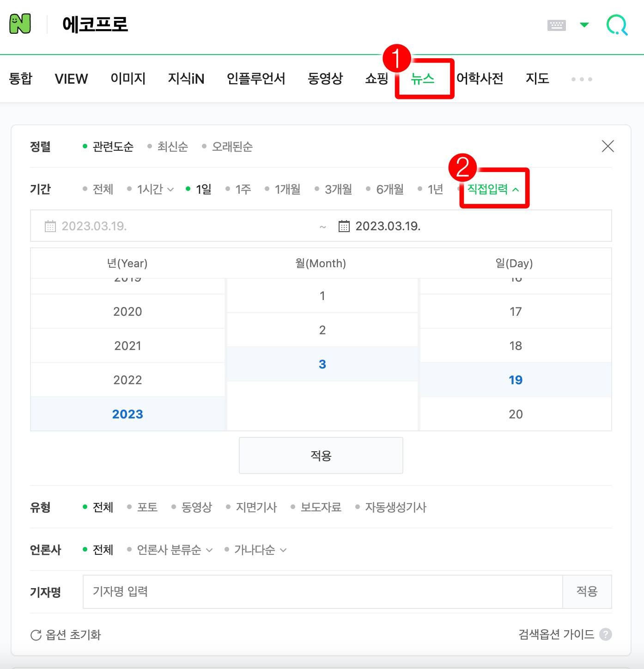This screenshot has width=644, height=669.
Task: Click the search magnifier icon
Action: (x=617, y=25)
